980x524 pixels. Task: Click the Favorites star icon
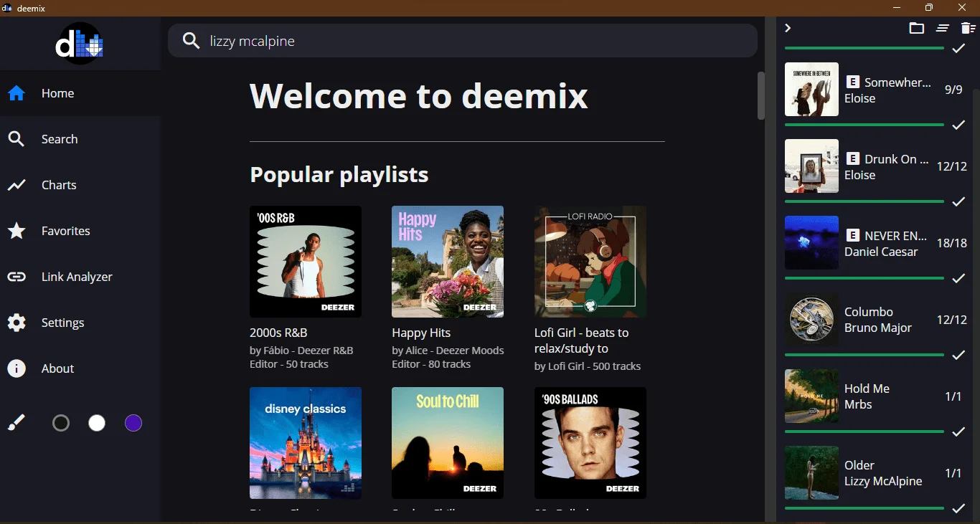coord(17,231)
